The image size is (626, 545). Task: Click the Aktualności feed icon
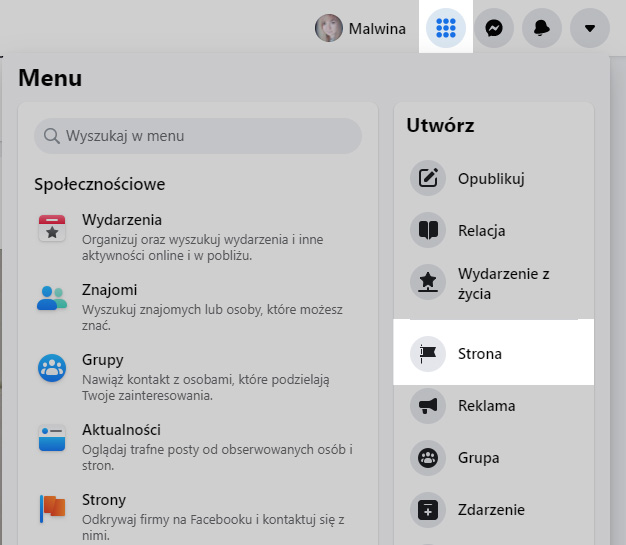click(52, 438)
